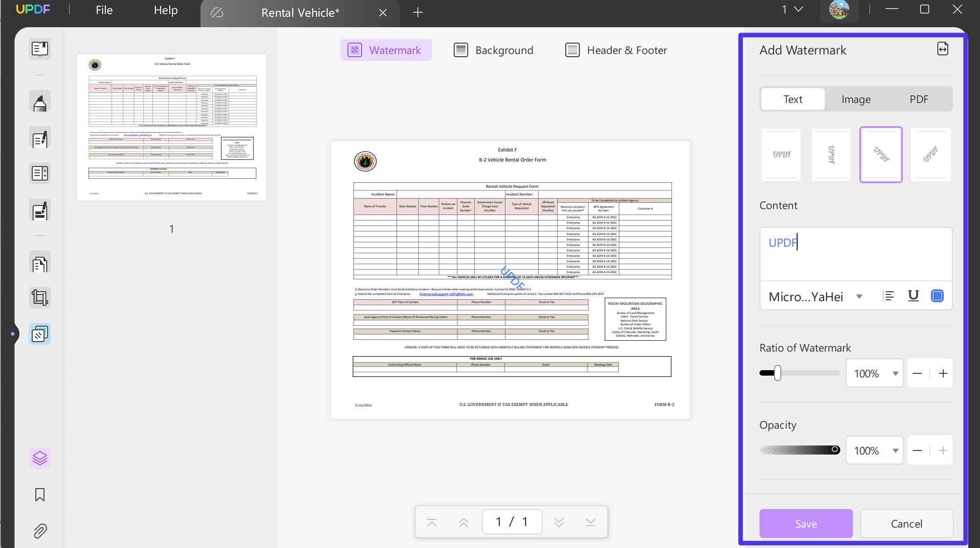Select the Image watermark type
The image size is (980, 548).
856,99
